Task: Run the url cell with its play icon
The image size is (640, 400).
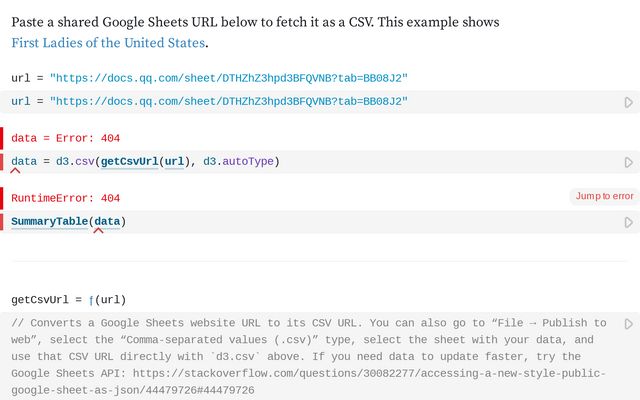Action: click(x=629, y=102)
